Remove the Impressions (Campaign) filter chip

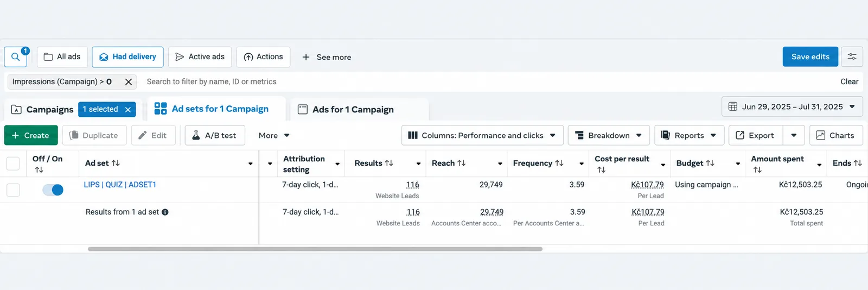pyautogui.click(x=129, y=82)
